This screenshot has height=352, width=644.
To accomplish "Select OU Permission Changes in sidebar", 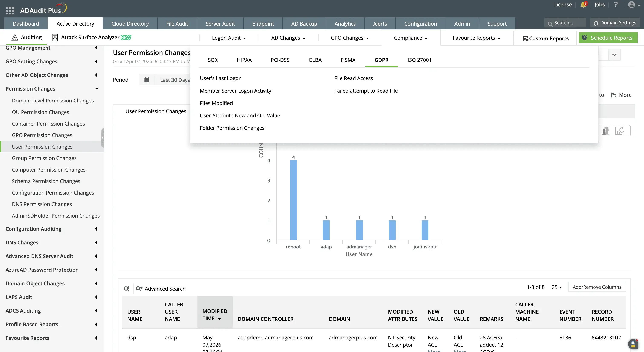I will pyautogui.click(x=40, y=112).
